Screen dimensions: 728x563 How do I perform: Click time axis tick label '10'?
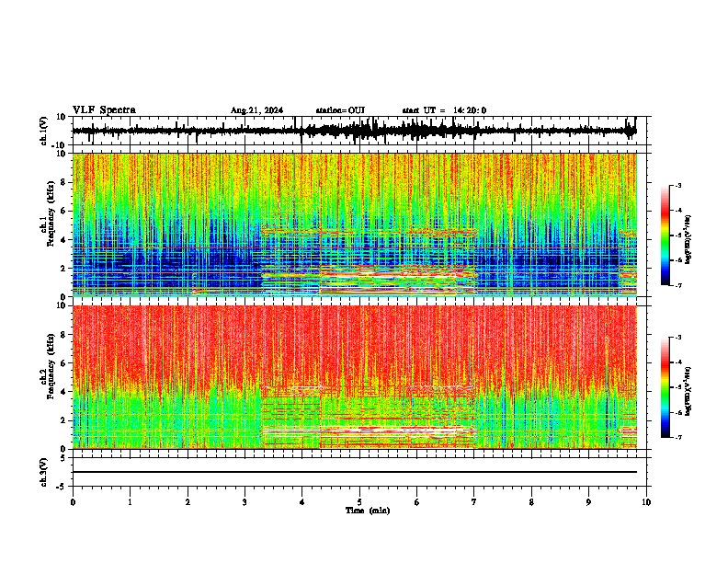coord(646,502)
